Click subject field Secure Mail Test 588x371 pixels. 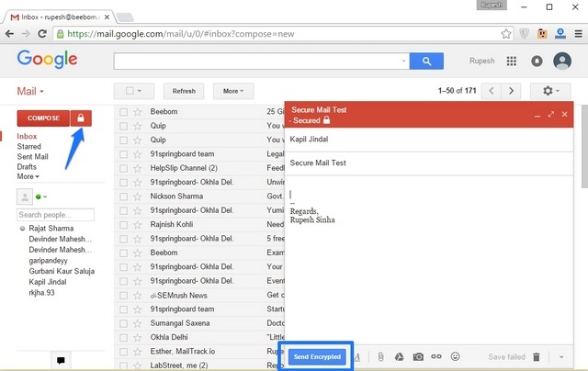429,163
